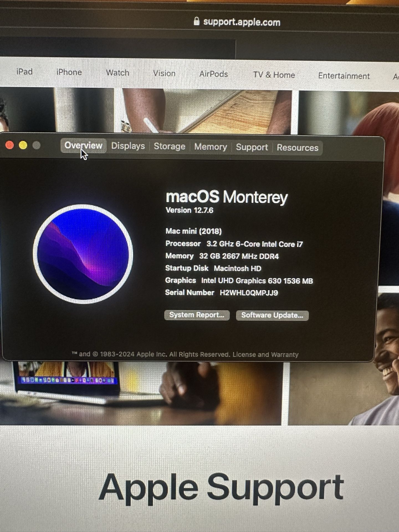Click Entertainment in the navigation bar

pyautogui.click(x=344, y=76)
